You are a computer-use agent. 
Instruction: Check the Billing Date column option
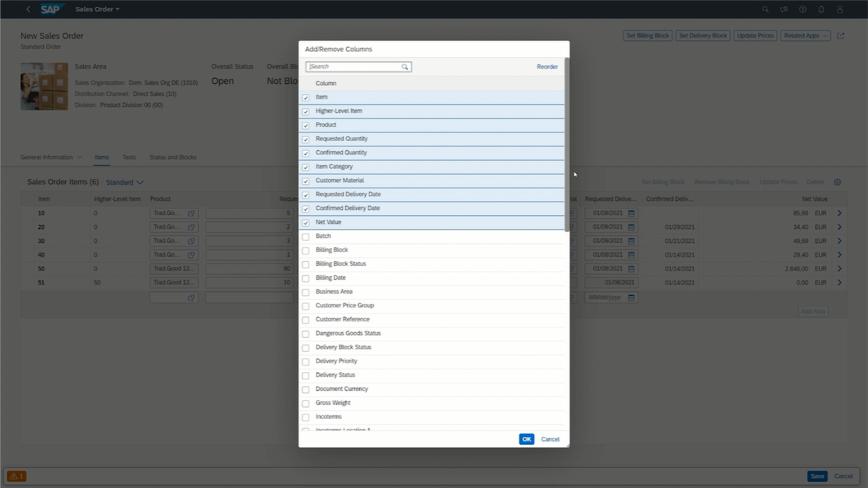(305, 277)
